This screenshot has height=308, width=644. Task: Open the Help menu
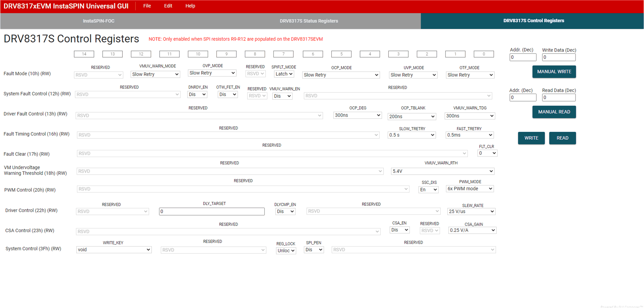pos(190,6)
